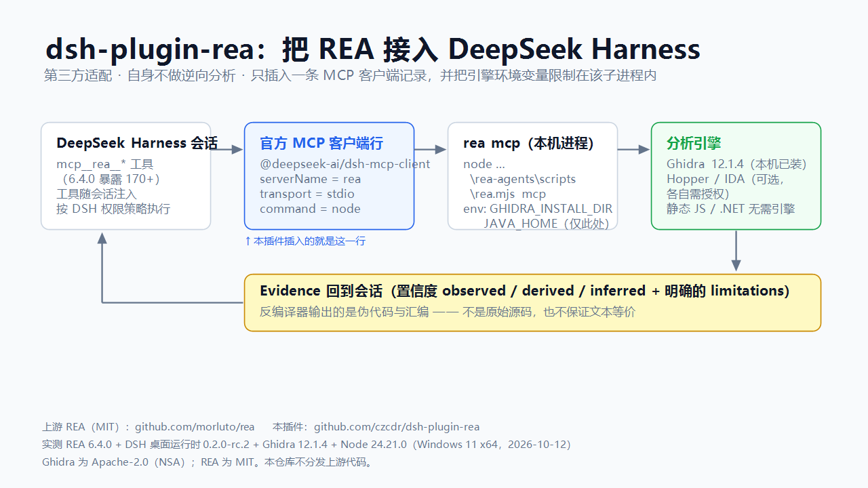Select the 'rea mcp（本机进程）' heading

(528, 143)
